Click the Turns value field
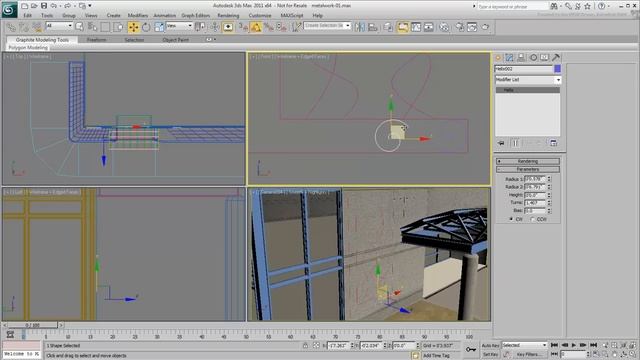This screenshot has height=360, width=640. (x=535, y=202)
